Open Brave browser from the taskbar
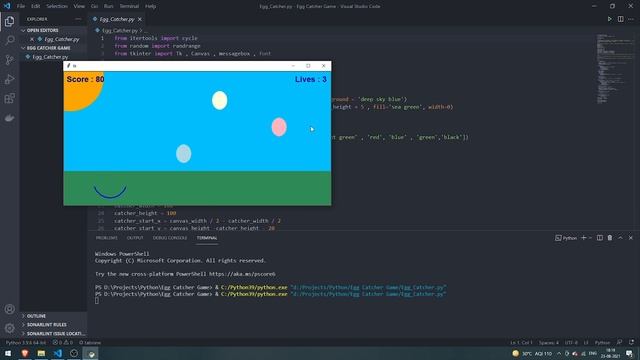640x360 pixels. (x=24, y=353)
